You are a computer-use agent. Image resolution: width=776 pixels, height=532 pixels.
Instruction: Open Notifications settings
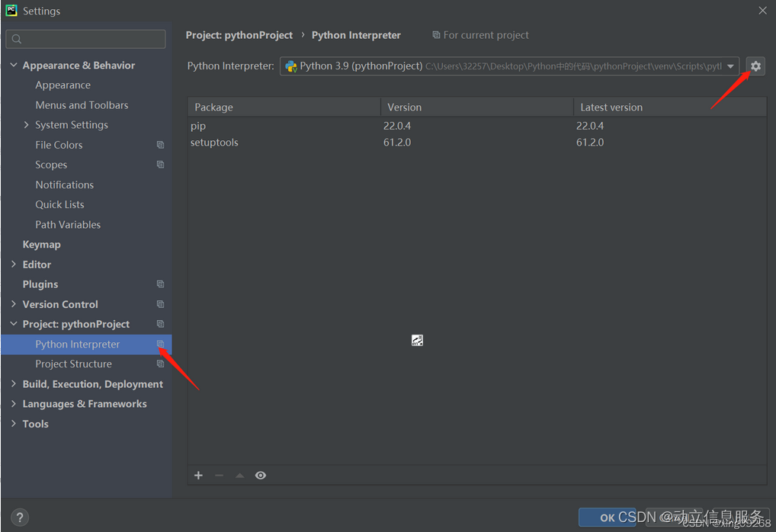[x=64, y=184]
